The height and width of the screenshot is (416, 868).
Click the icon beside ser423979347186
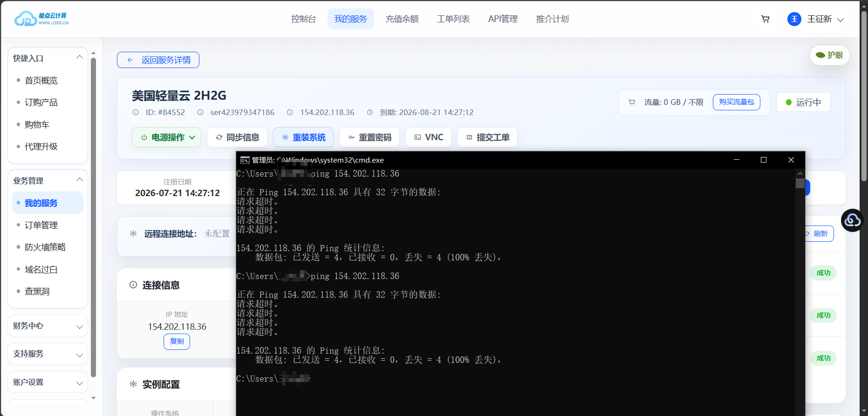200,112
